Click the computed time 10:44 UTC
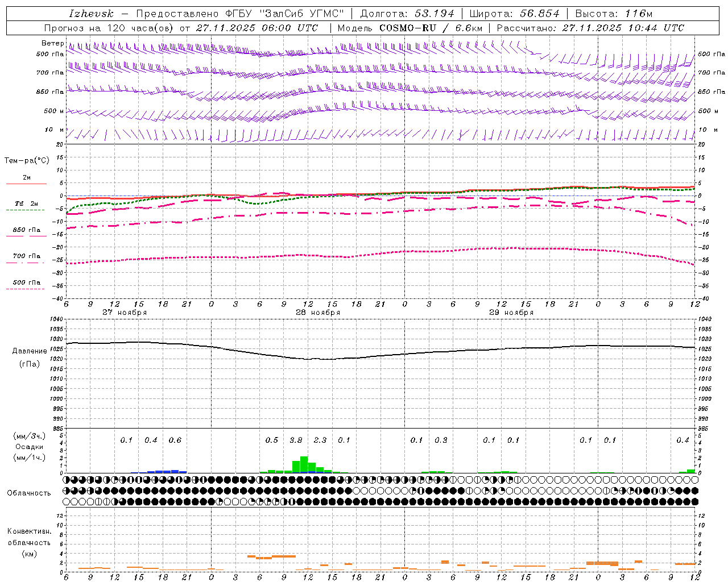Image resolution: width=728 pixels, height=582 pixels. pos(655,28)
